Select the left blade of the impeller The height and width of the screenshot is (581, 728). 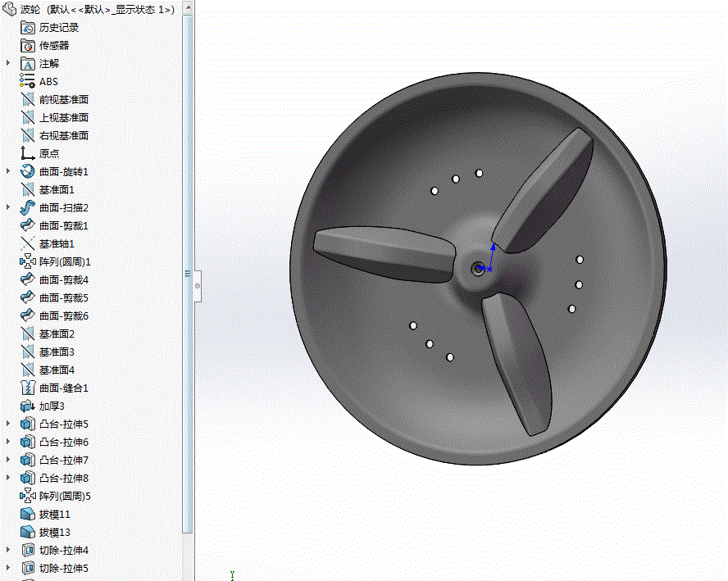[384, 254]
